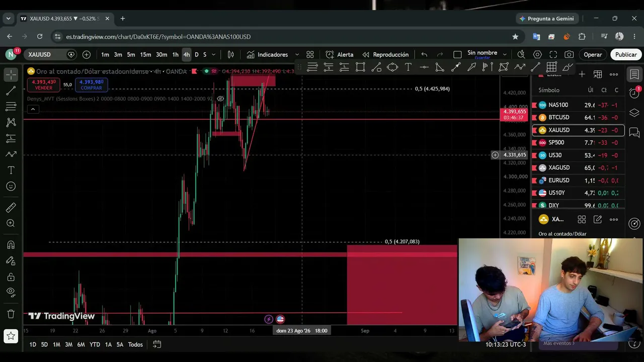Viewport: 644px width, 362px height.
Task: Open the candlestick chart type menu
Action: (x=231, y=54)
